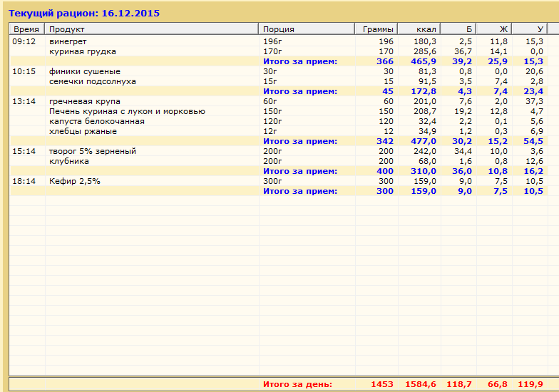Click the 37,3 carbs value for гречневая крупа
Viewport: 559px width, 392px height.
534,101
